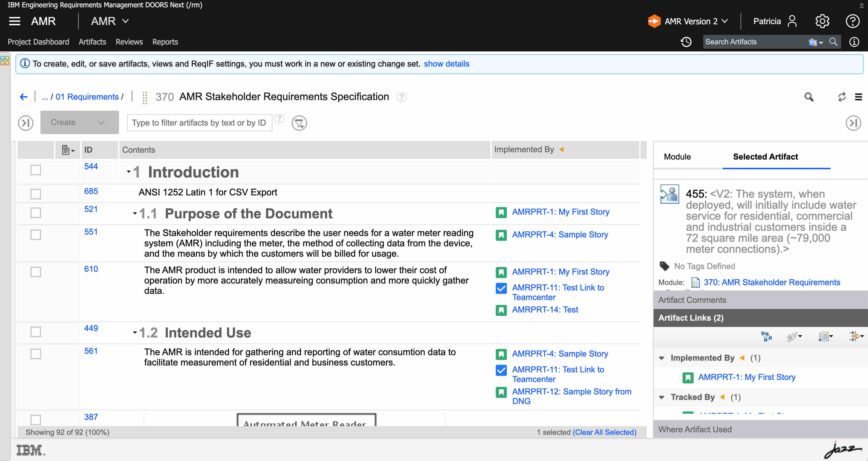
Task: Click the information icon beside search
Action: (854, 42)
